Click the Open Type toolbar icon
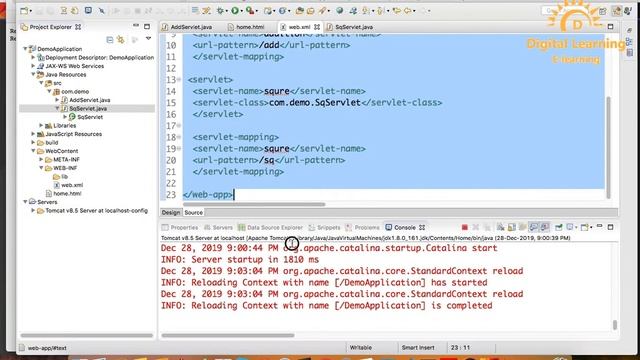This screenshot has height=360, width=640. point(300,11)
